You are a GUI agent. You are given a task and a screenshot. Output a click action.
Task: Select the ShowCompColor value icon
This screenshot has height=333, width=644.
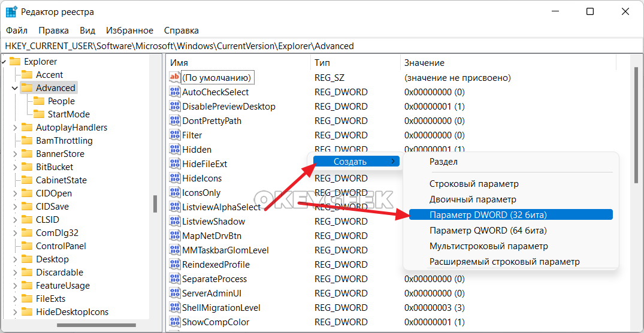point(175,322)
